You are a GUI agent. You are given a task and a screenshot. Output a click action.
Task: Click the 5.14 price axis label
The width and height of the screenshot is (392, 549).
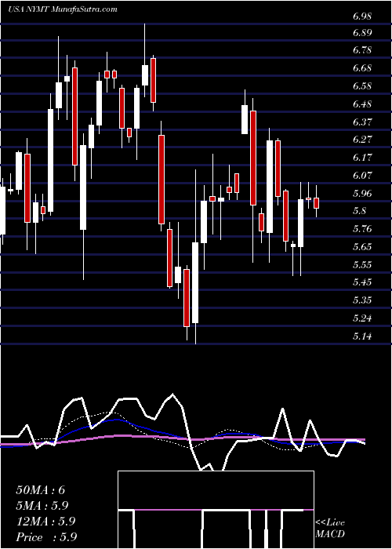click(x=362, y=336)
